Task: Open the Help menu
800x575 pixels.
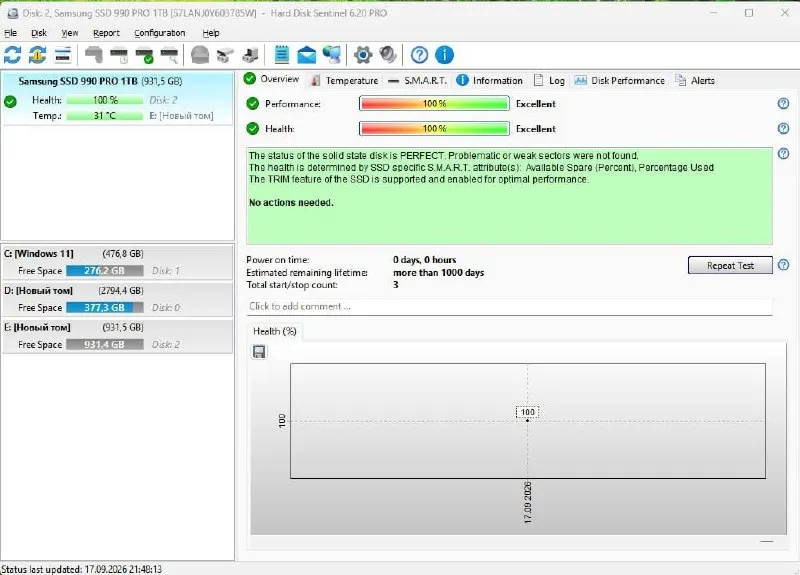Action: (x=211, y=33)
